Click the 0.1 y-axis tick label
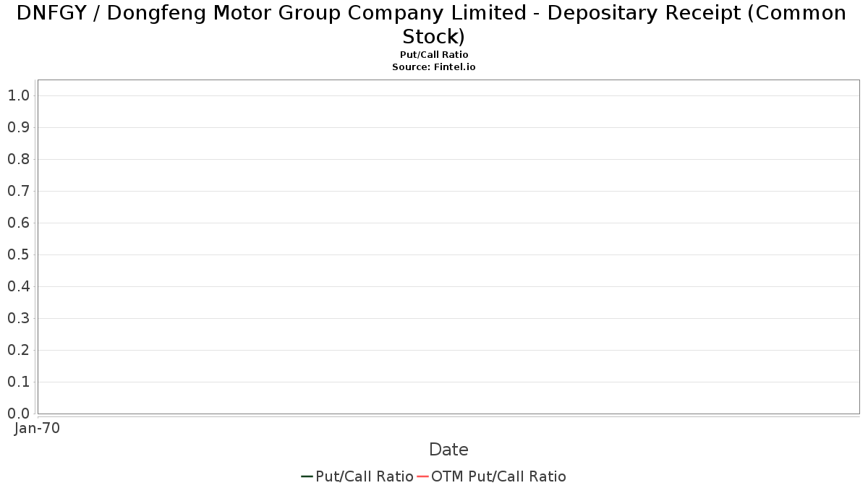868x488 pixels. pyautogui.click(x=19, y=382)
